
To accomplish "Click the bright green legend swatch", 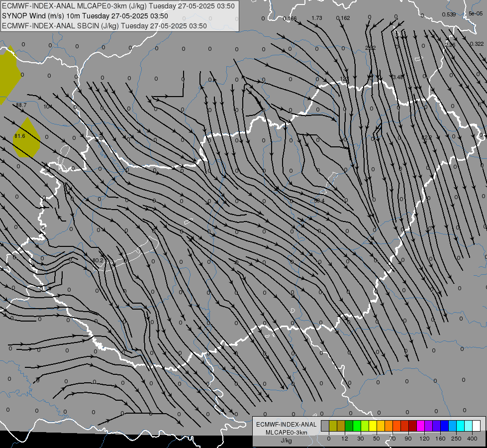I will click(357, 426).
